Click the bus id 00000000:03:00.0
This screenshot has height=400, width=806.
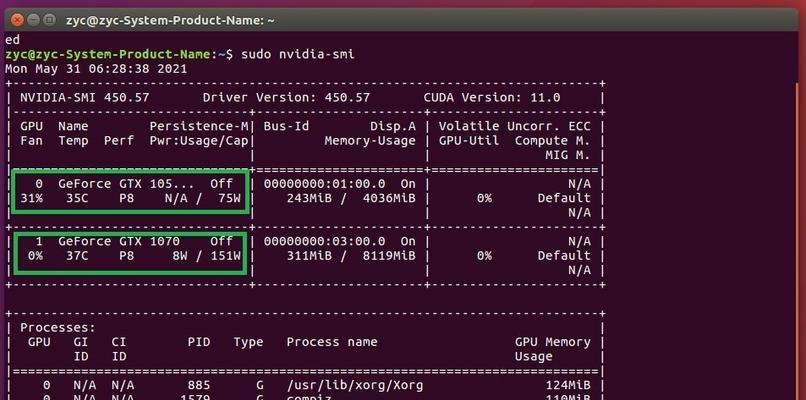tap(324, 241)
